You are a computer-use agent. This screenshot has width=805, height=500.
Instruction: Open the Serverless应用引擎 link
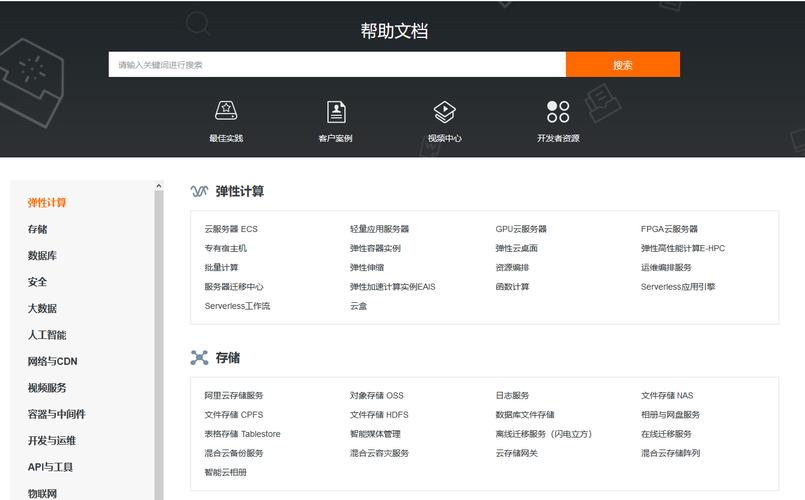click(x=678, y=287)
